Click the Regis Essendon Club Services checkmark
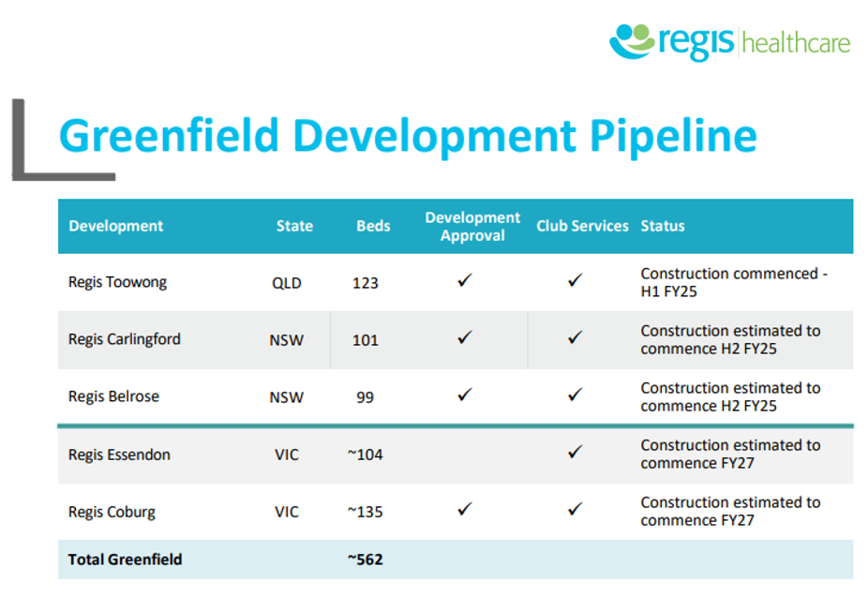The width and height of the screenshot is (868, 597). (x=575, y=453)
